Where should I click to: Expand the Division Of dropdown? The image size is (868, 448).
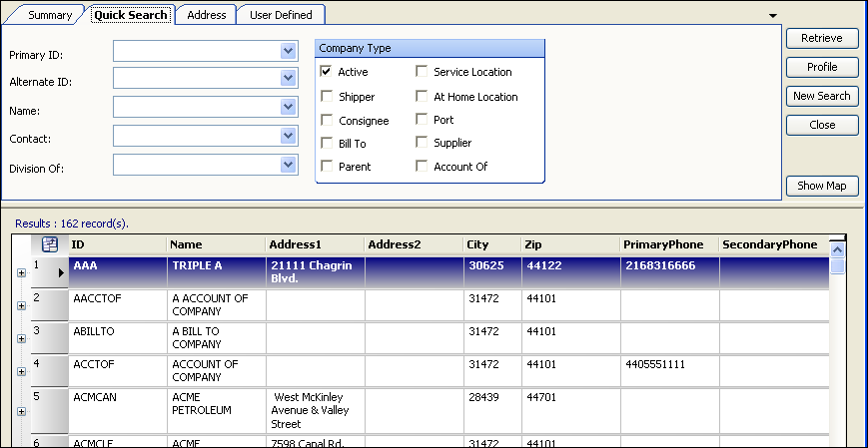(289, 164)
